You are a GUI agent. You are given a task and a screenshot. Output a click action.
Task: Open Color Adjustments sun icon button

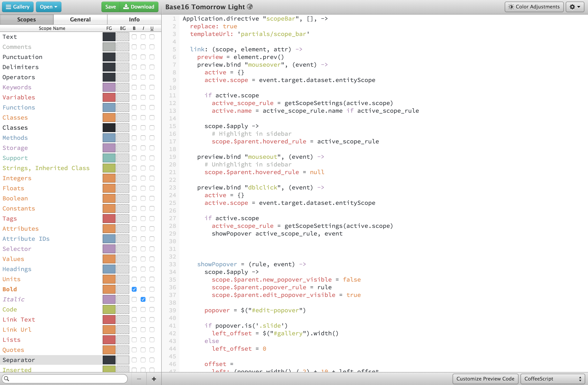[534, 7]
